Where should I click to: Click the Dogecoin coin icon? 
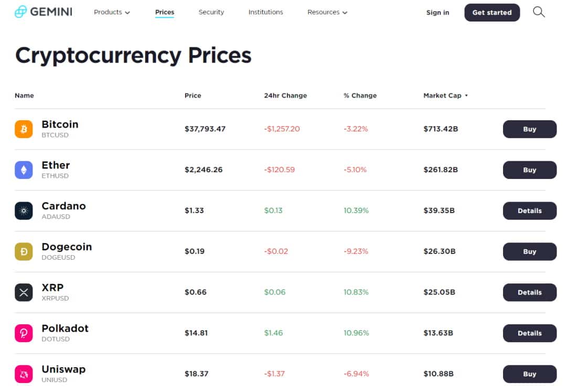pyautogui.click(x=24, y=252)
